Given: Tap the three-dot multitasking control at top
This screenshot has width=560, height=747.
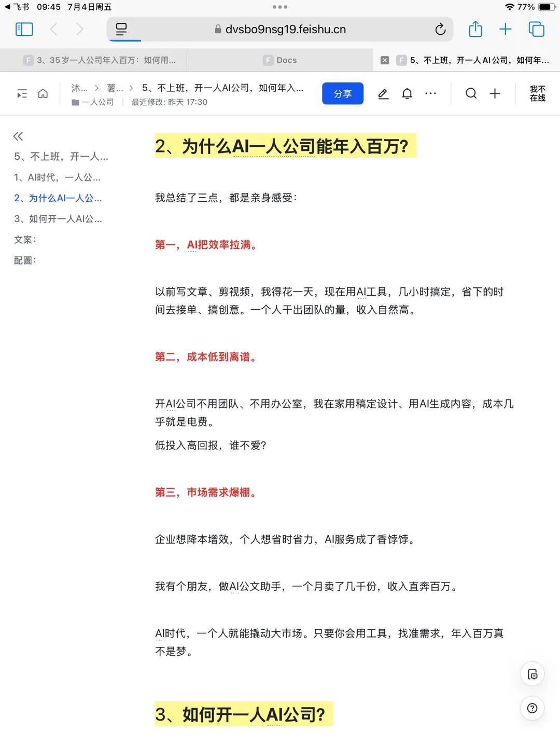Looking at the screenshot, I should coord(280,7).
